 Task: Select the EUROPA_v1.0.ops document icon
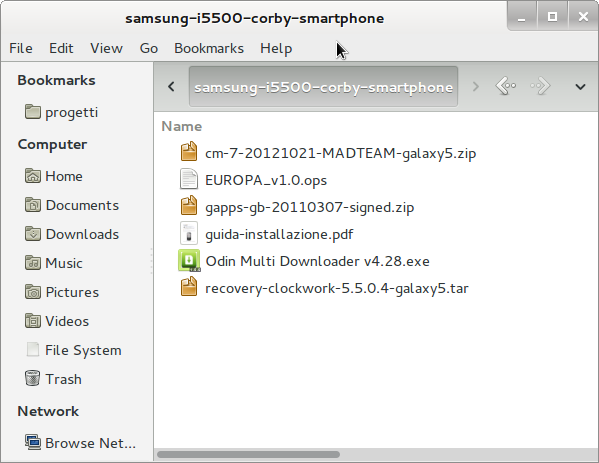(x=189, y=179)
